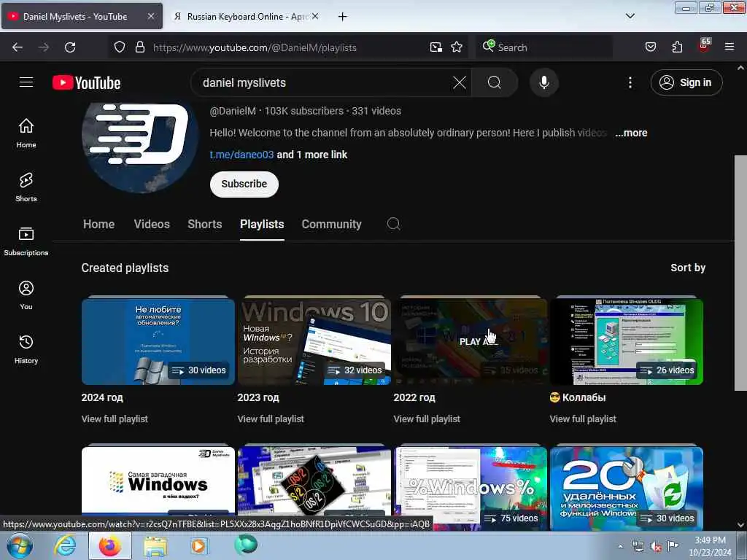Click the magnifier search button
This screenshot has height=560, width=747.
point(495,82)
